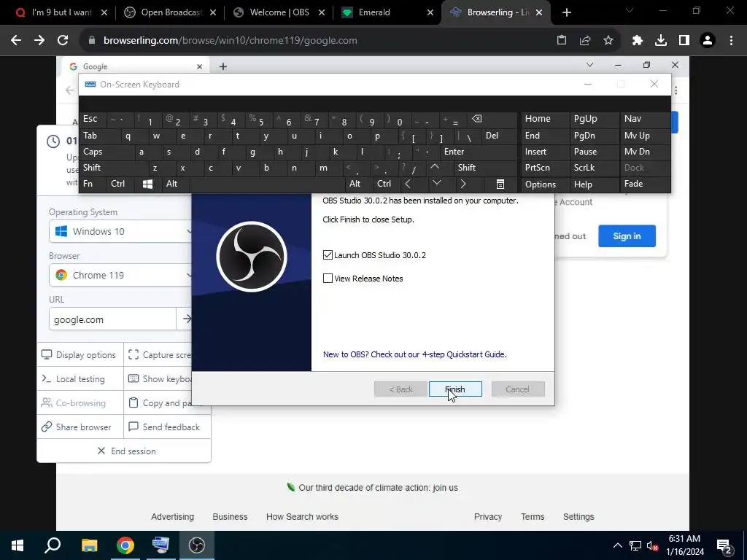This screenshot has height=560, width=747.
Task: Switch to the Emerald browser tab
Action: (387, 12)
